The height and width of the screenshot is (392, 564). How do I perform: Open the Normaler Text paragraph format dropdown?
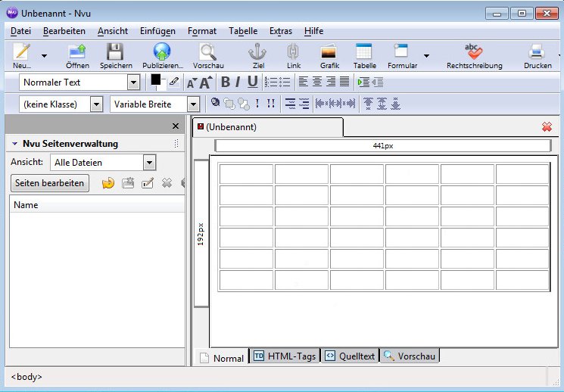click(x=134, y=82)
